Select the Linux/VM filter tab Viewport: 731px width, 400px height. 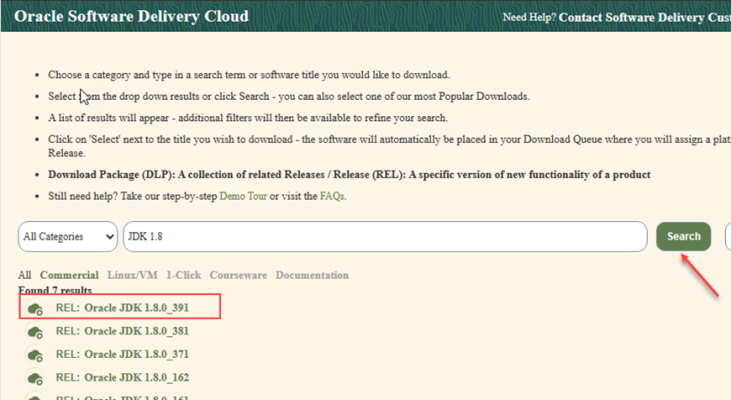click(132, 275)
